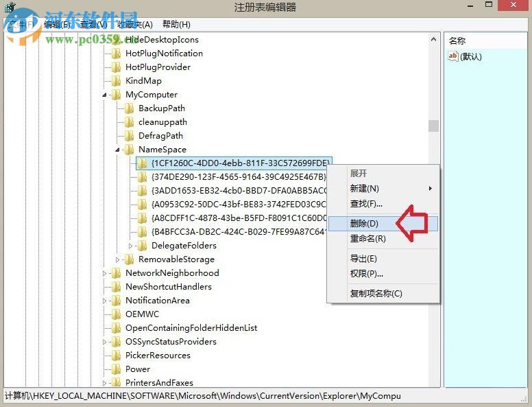Select the Power key label
Screen dimensions: 532x407
pyautogui.click(x=138, y=369)
